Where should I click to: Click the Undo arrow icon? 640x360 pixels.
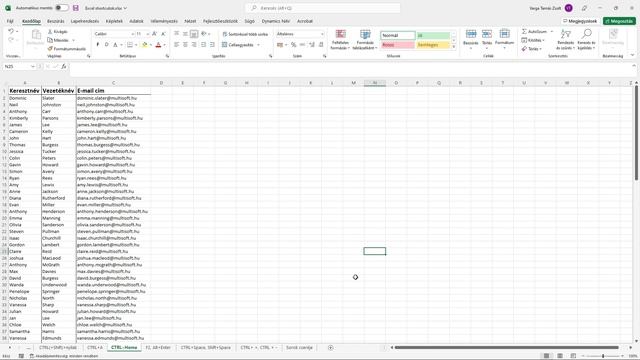11,31
